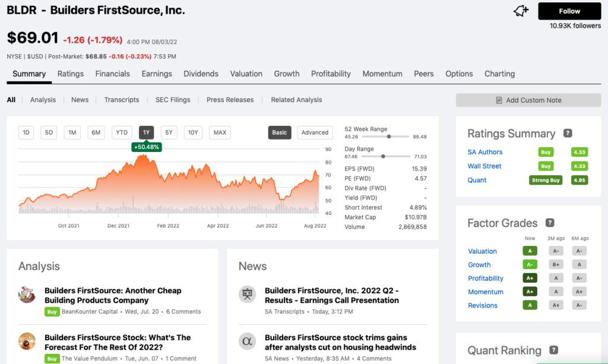Open the Peers tab

pos(424,74)
